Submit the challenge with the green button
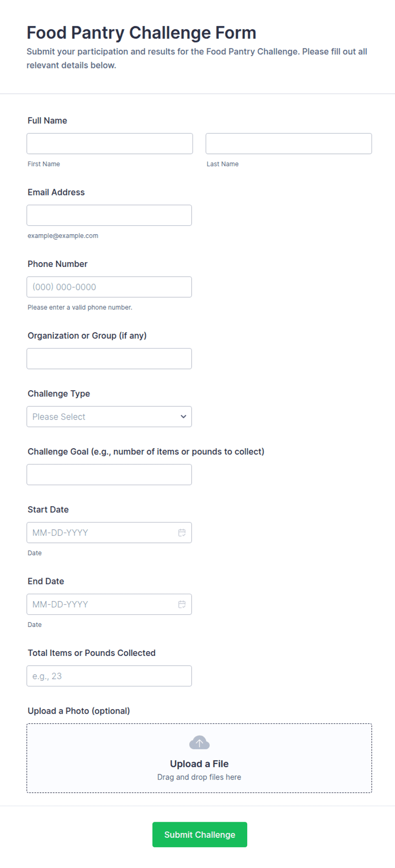395x868 pixels. [200, 835]
